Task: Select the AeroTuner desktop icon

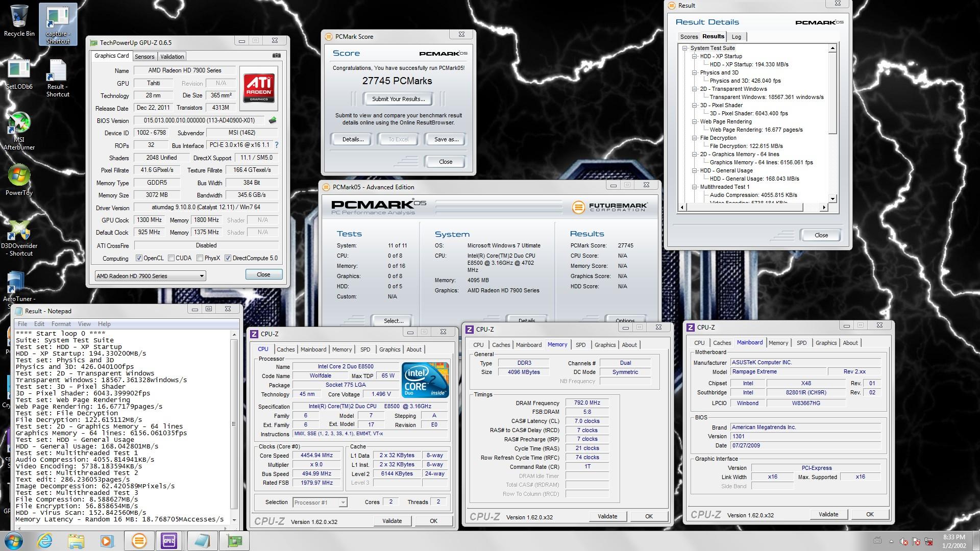Action: point(19,290)
